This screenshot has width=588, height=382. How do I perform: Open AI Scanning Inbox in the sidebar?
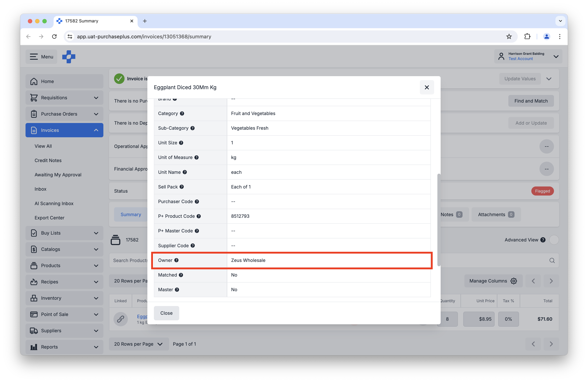point(54,204)
